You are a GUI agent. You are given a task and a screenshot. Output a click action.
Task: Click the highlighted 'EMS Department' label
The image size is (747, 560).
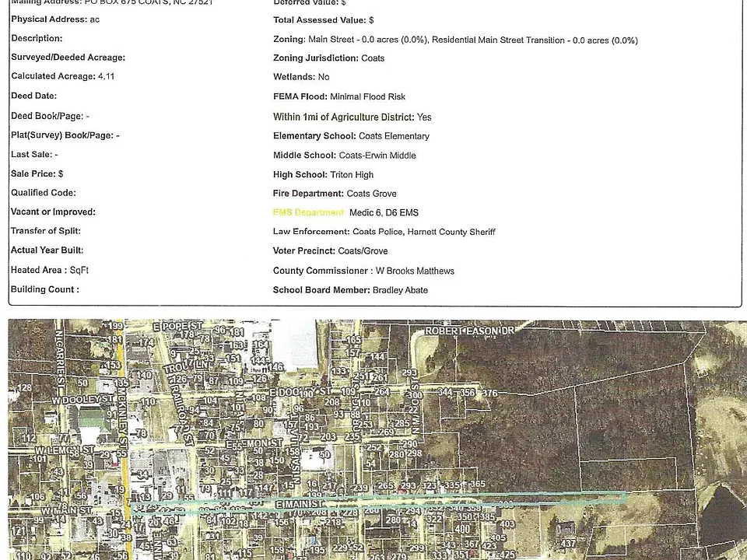(x=309, y=212)
